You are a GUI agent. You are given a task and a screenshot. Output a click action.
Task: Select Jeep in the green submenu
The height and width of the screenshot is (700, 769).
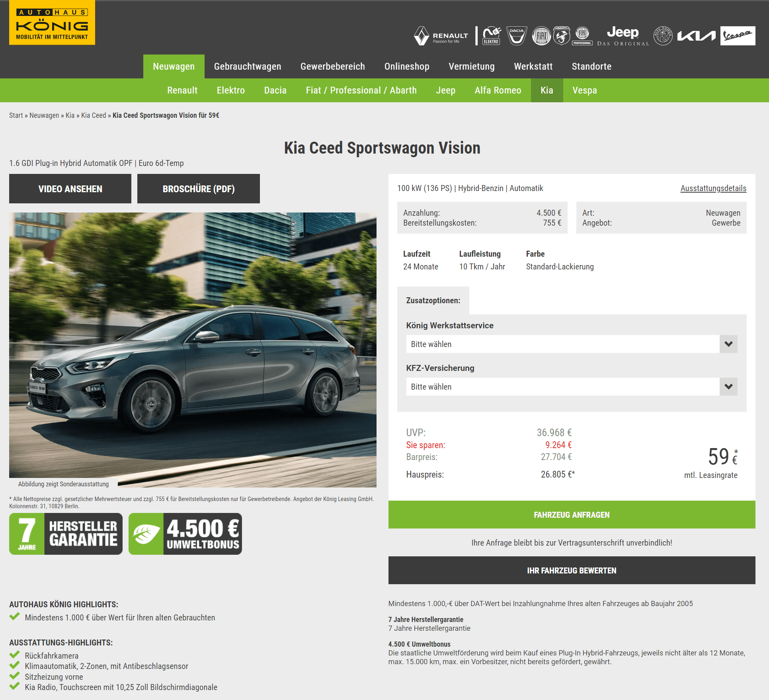tap(446, 90)
